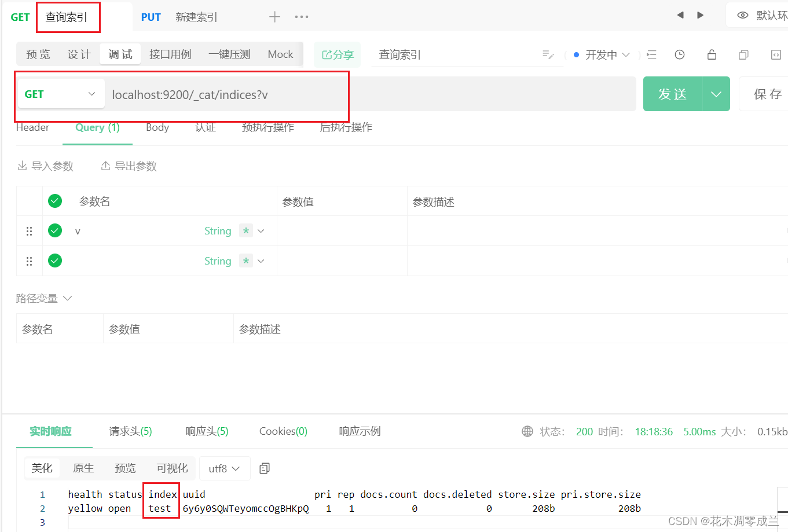
Task: Open the 后执行操作 tab
Action: pyautogui.click(x=346, y=127)
